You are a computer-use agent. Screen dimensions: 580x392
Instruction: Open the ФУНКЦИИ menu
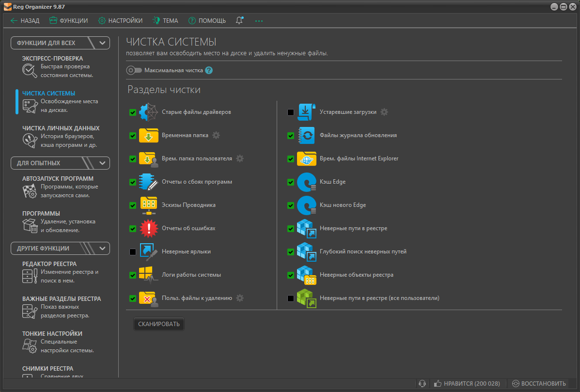68,21
